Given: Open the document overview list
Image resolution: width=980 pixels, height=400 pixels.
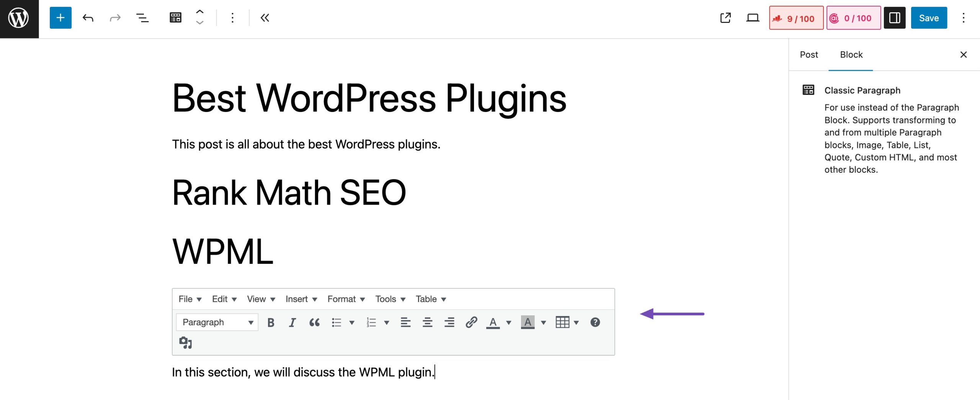Looking at the screenshot, I should (x=142, y=18).
